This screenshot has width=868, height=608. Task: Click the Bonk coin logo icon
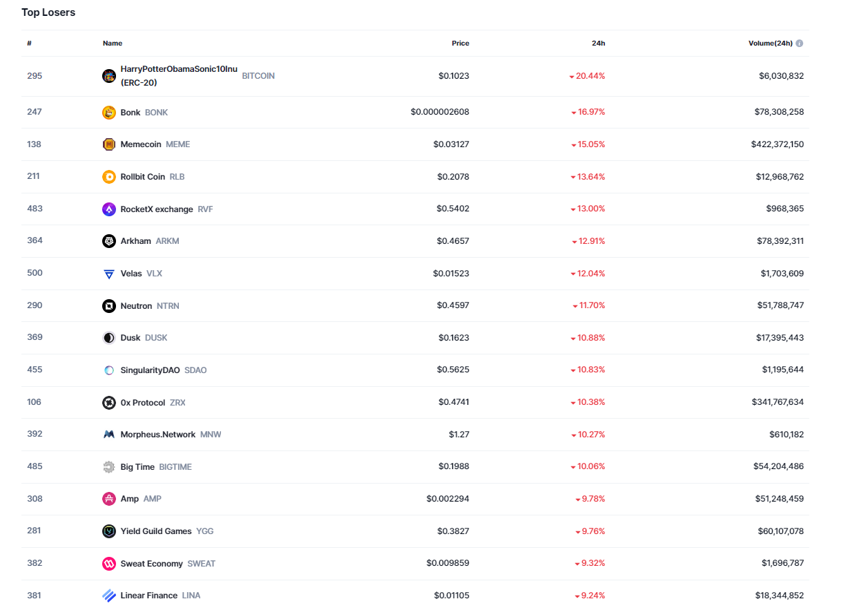click(108, 113)
